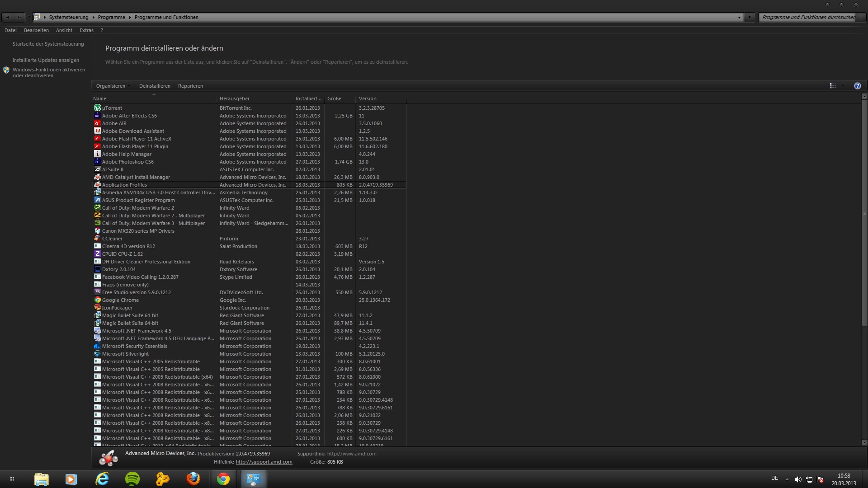Screen dimensions: 868x488
Task: Click the volume speaker tray icon
Action: coord(798,479)
